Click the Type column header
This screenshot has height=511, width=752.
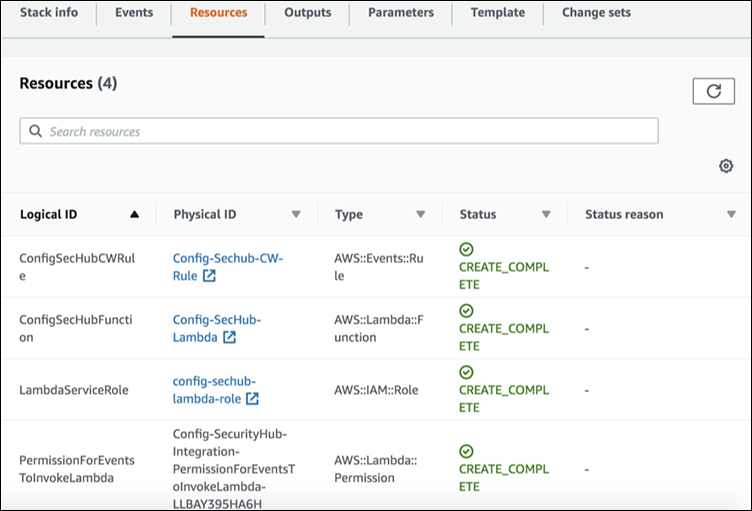(x=349, y=214)
